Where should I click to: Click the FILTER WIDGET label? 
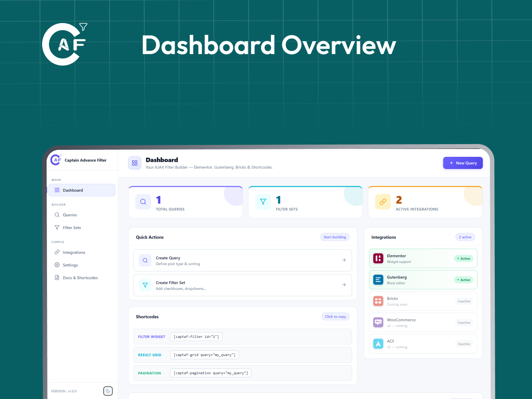(x=152, y=337)
